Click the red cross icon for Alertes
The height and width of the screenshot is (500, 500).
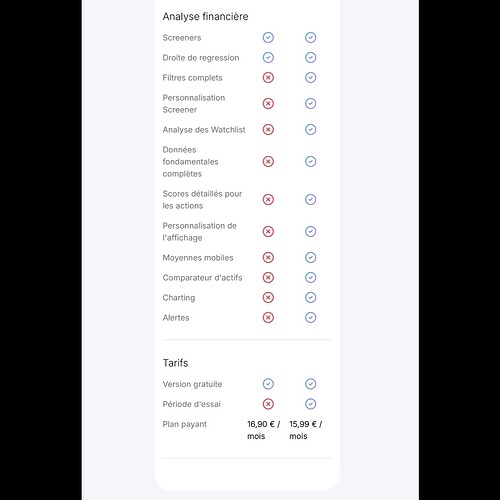(x=268, y=317)
